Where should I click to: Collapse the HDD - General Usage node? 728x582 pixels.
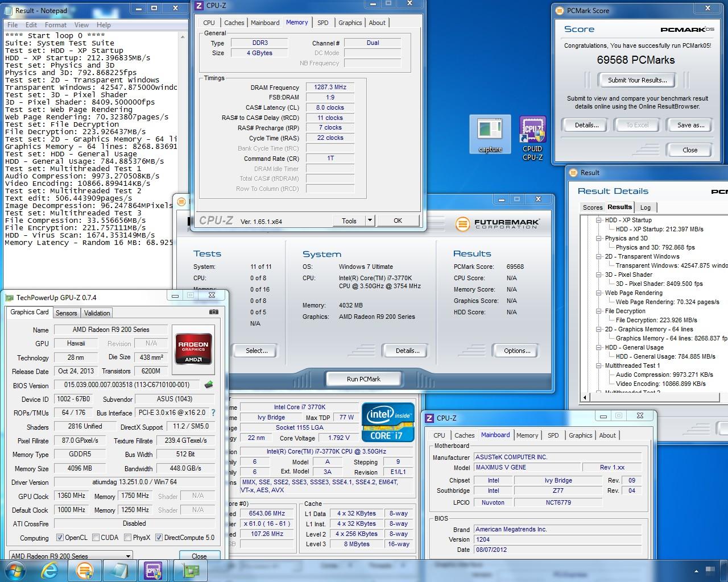click(598, 347)
